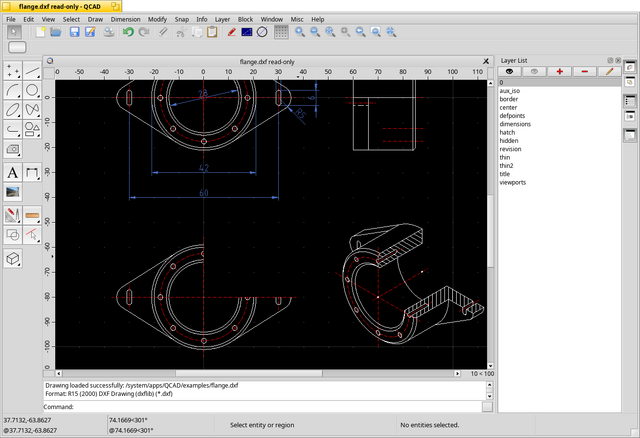
Task: Click in the Command input field
Action: click(x=278, y=407)
